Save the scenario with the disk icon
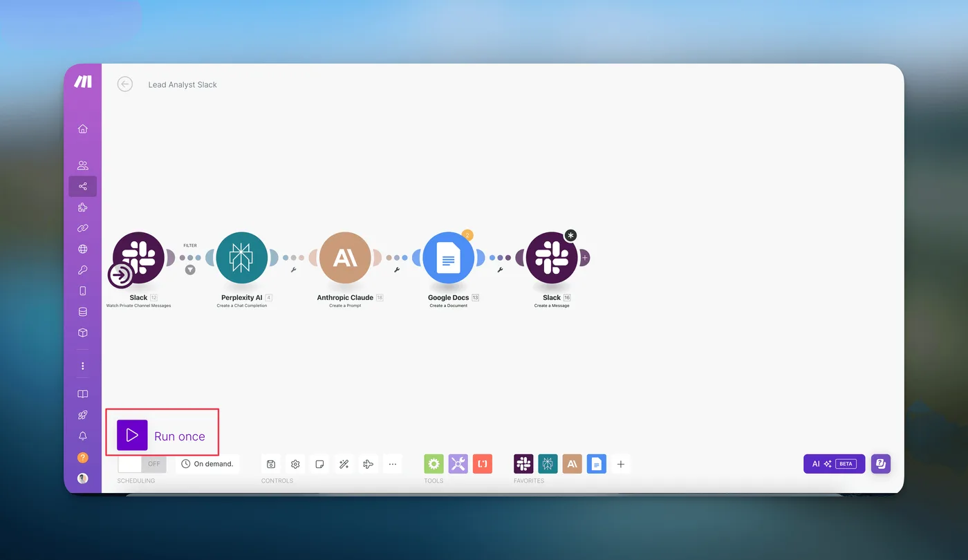The width and height of the screenshot is (968, 560). pyautogui.click(x=271, y=464)
